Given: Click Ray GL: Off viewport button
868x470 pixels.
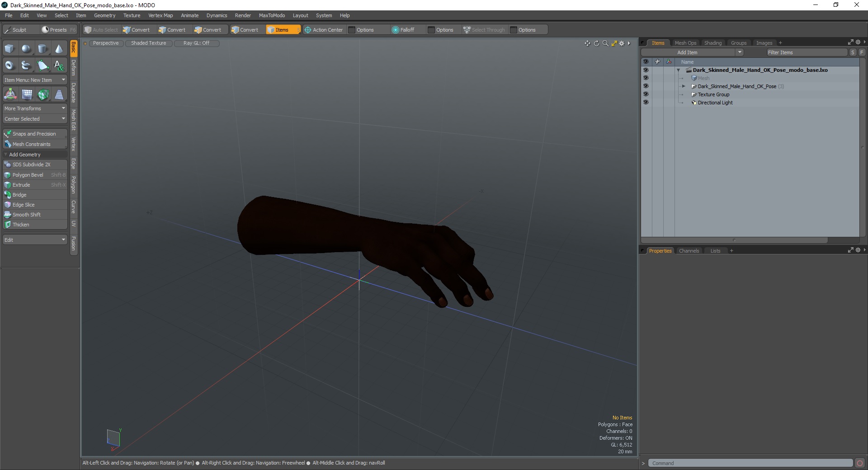Looking at the screenshot, I should tap(196, 43).
